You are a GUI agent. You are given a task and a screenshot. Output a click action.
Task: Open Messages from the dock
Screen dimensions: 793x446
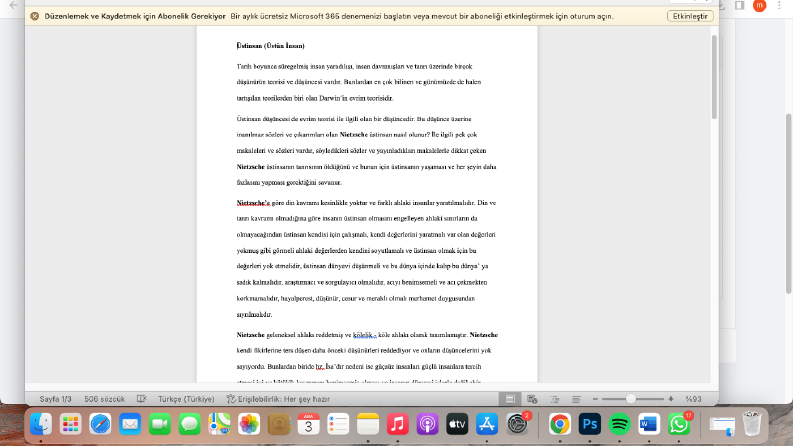[x=190, y=424]
